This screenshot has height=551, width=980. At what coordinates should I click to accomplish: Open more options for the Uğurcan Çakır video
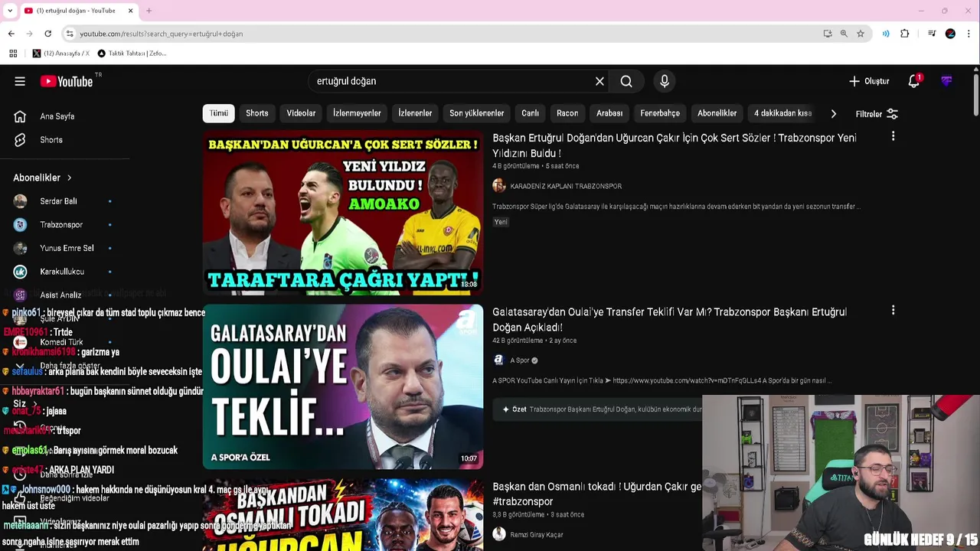893,136
